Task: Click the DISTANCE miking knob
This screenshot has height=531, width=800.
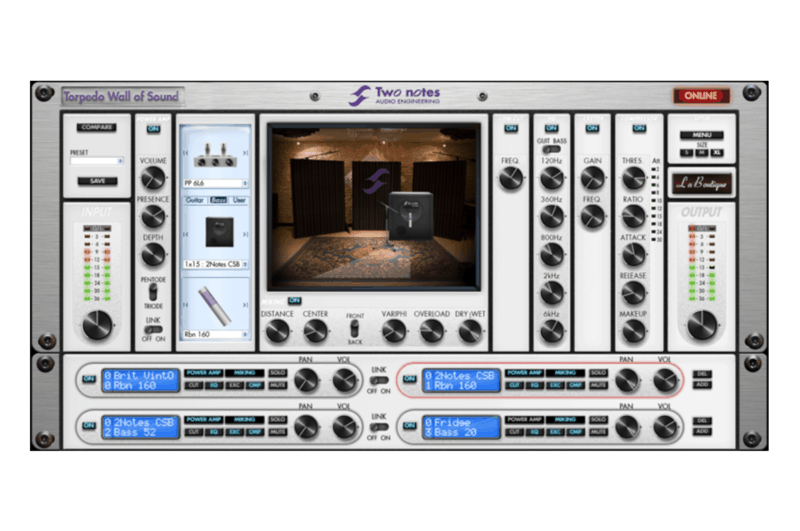Action: point(278,332)
